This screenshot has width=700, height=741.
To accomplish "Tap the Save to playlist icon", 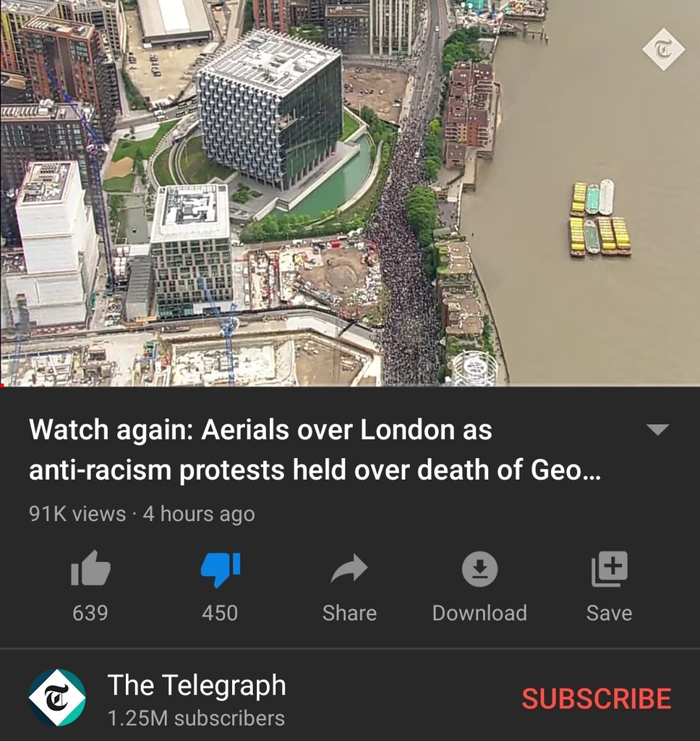I will 610,569.
